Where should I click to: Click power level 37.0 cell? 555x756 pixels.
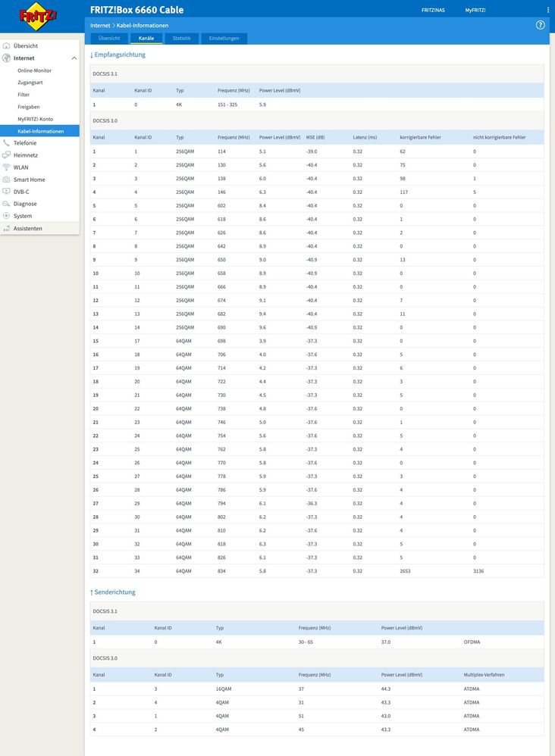(386, 642)
